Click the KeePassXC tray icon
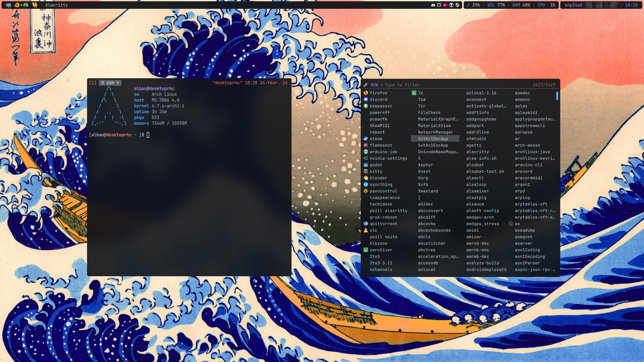 pyautogui.click(x=451, y=5)
